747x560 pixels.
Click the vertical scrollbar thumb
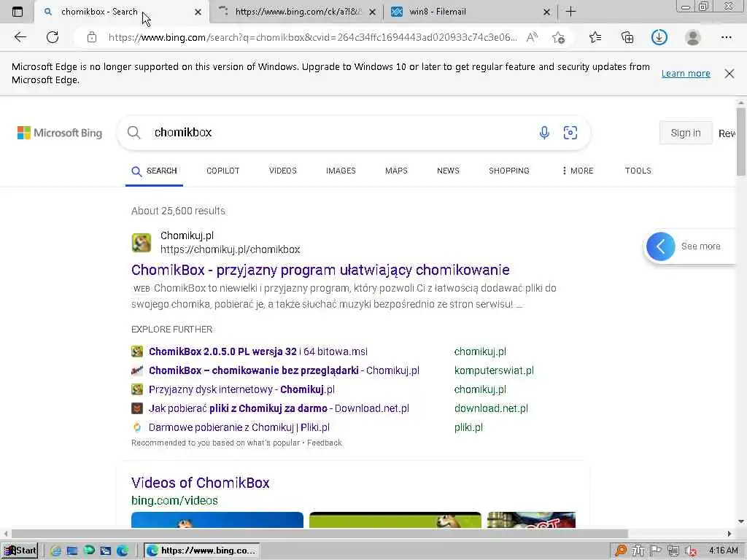point(741,142)
